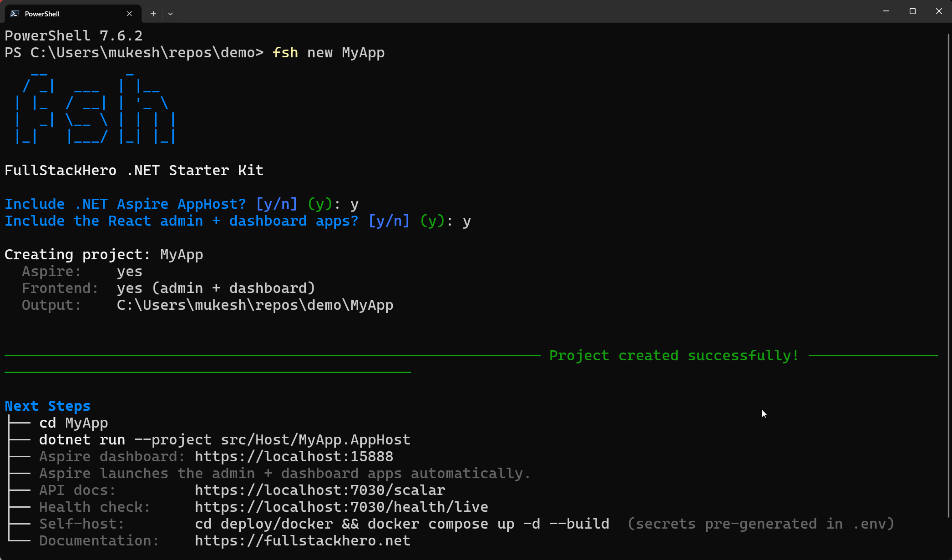This screenshot has height=560, width=952.
Task: Close the terminal window
Action: tap(939, 11)
